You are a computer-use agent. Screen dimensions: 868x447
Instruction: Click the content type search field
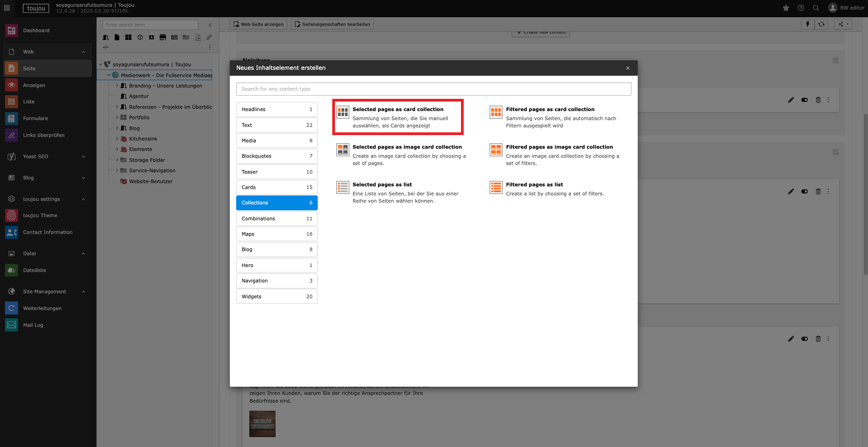pos(433,89)
